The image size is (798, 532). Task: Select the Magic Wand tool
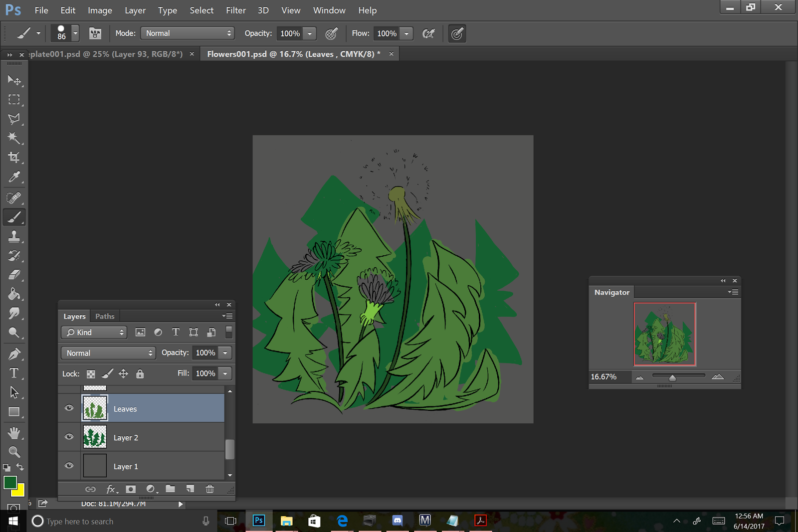(14, 138)
